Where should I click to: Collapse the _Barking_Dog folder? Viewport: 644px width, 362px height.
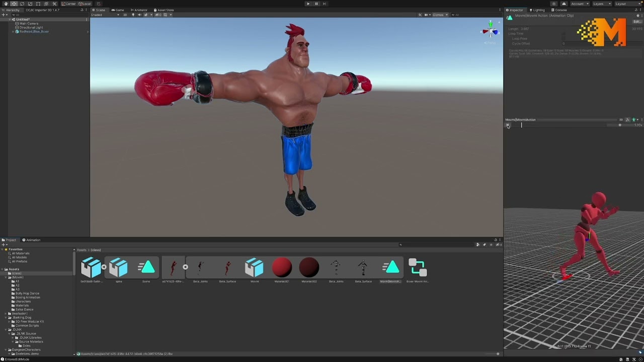6,318
